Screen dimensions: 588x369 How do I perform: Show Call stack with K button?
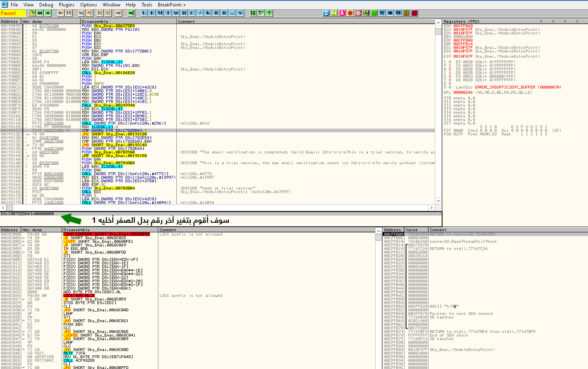208,13
